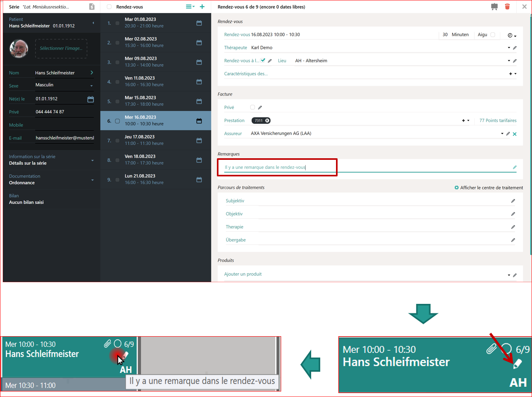Click pencil icon next to Subjektiv
The image size is (532, 397).
coord(513,201)
